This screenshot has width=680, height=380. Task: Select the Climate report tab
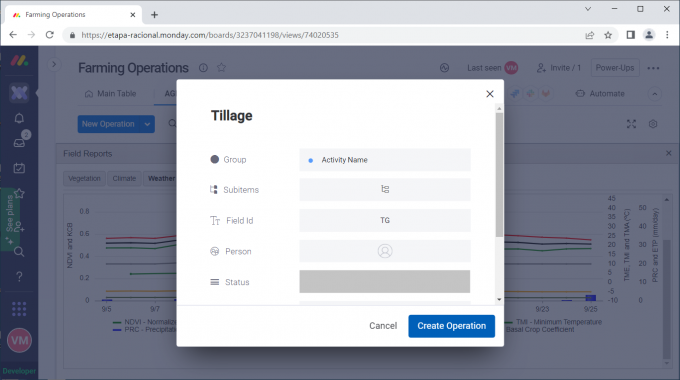pyautogui.click(x=124, y=178)
